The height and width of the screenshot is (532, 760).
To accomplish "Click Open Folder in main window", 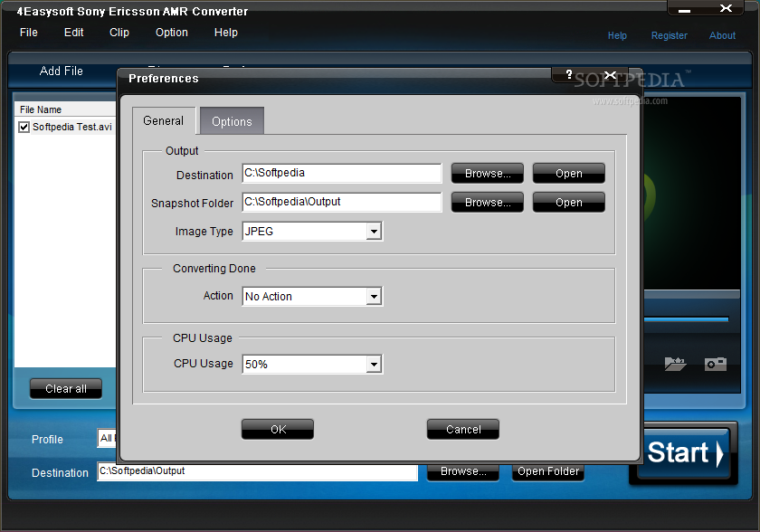I will click(548, 471).
